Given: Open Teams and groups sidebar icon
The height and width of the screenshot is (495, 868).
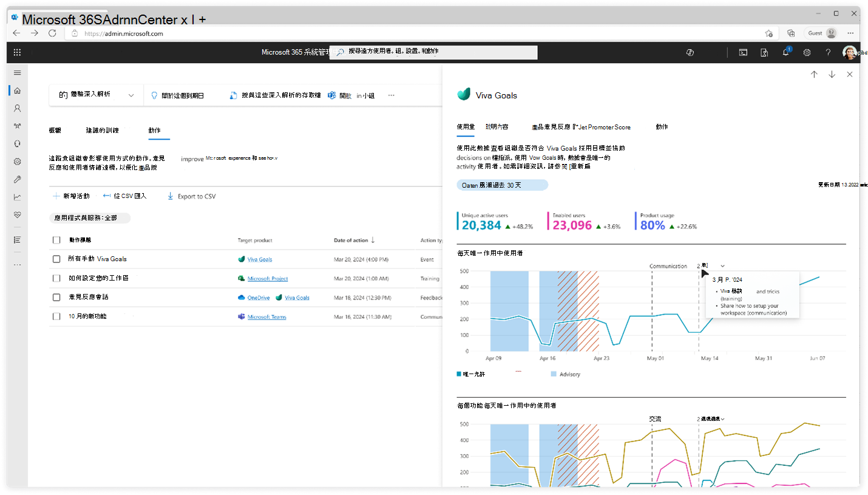Looking at the screenshot, I should click(x=17, y=126).
